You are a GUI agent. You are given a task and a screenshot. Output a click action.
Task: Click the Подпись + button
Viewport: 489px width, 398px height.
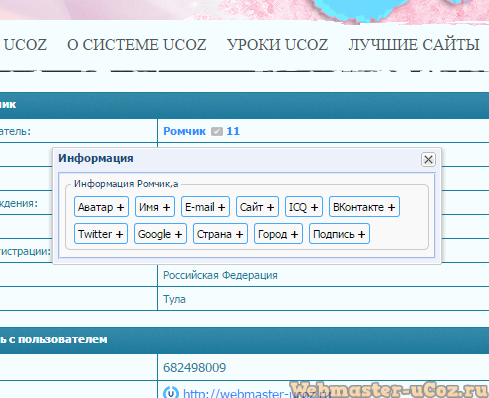339,234
